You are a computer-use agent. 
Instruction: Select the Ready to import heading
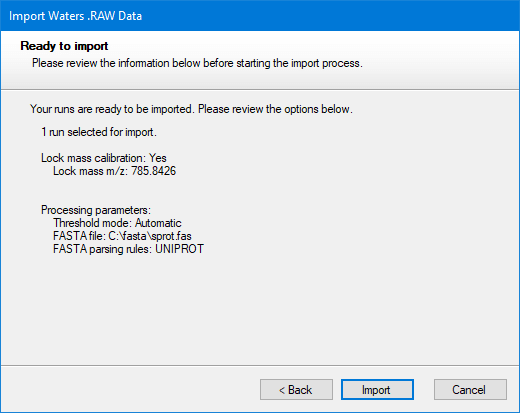coord(64,46)
